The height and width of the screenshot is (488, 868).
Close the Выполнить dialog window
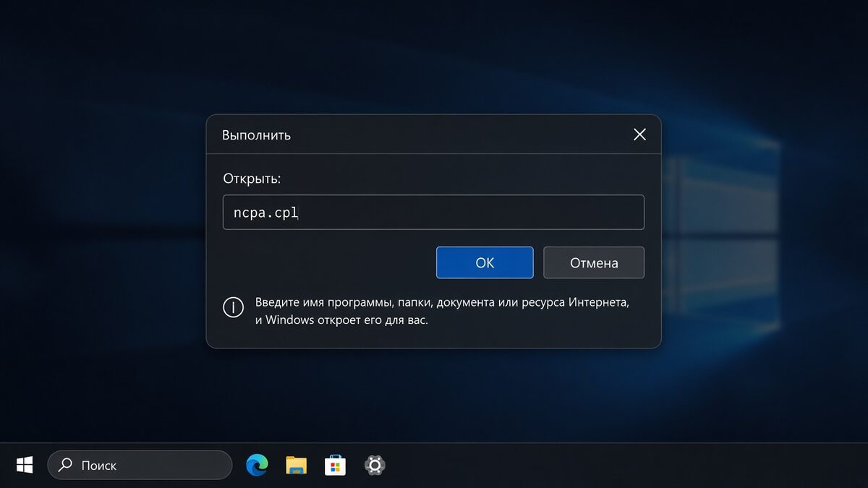click(x=639, y=134)
